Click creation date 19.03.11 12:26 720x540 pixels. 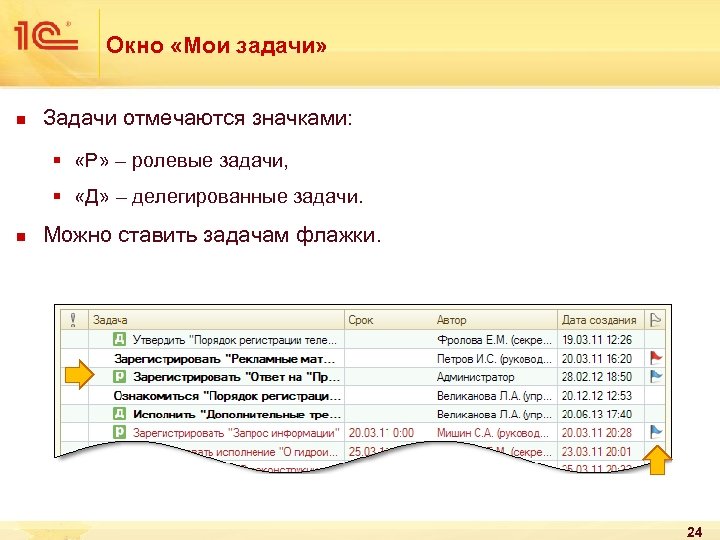point(597,340)
